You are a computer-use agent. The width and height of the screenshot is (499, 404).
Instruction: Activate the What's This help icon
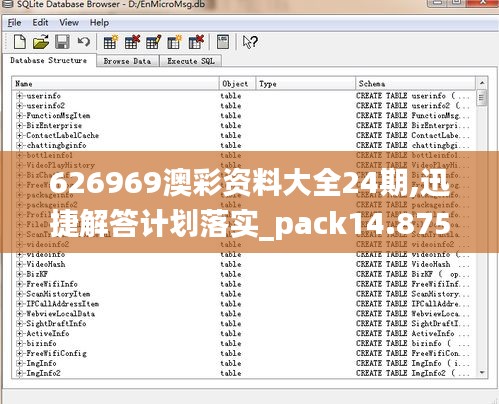click(x=250, y=42)
